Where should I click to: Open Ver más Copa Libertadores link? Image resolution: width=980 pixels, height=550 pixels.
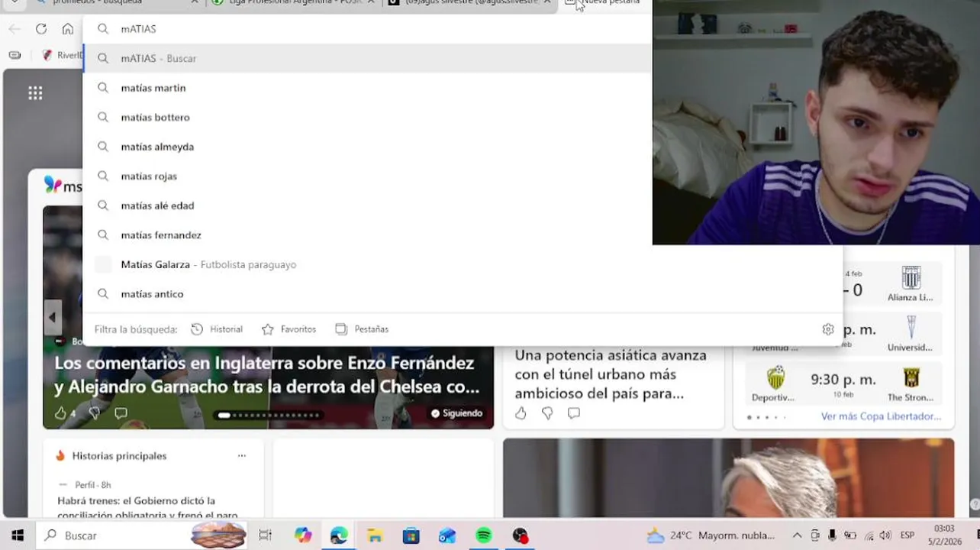(x=881, y=416)
